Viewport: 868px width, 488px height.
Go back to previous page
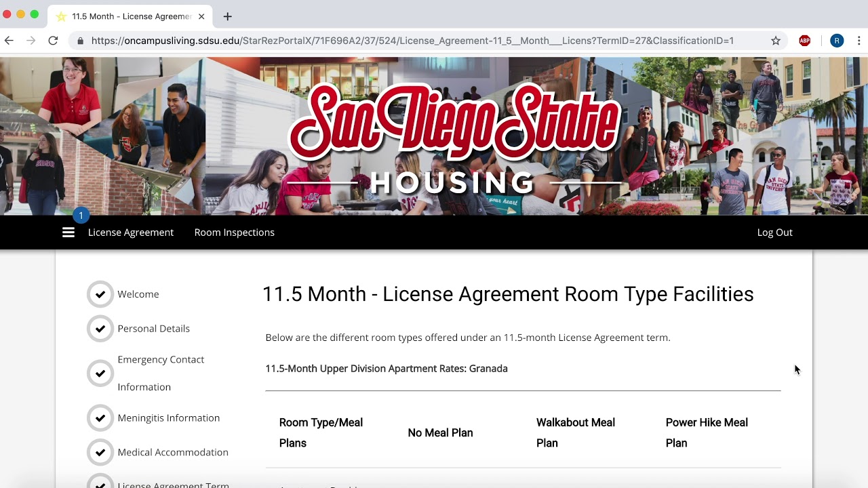coord(9,41)
